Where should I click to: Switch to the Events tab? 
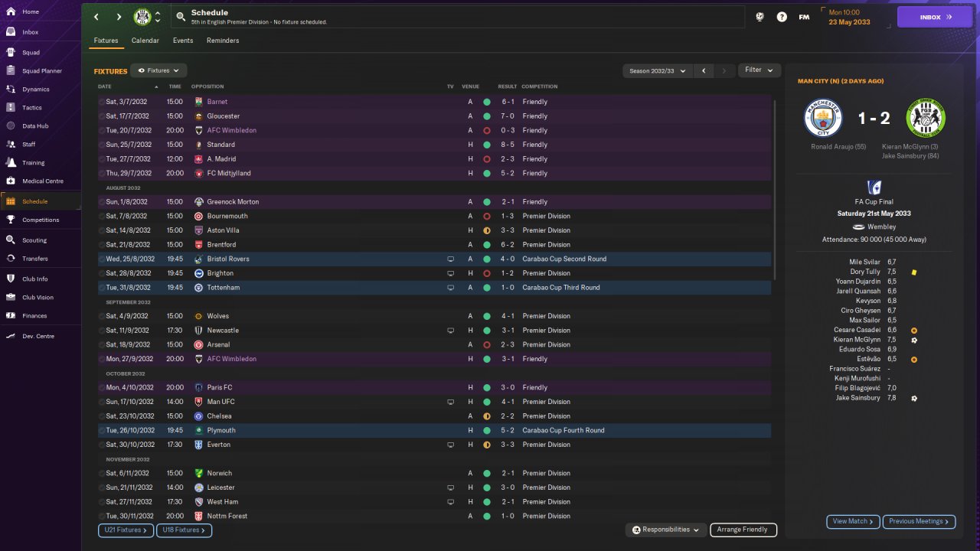pos(183,41)
